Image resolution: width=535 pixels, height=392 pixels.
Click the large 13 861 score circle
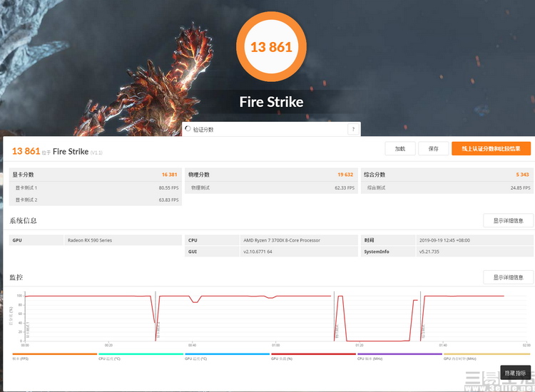pyautogui.click(x=271, y=47)
